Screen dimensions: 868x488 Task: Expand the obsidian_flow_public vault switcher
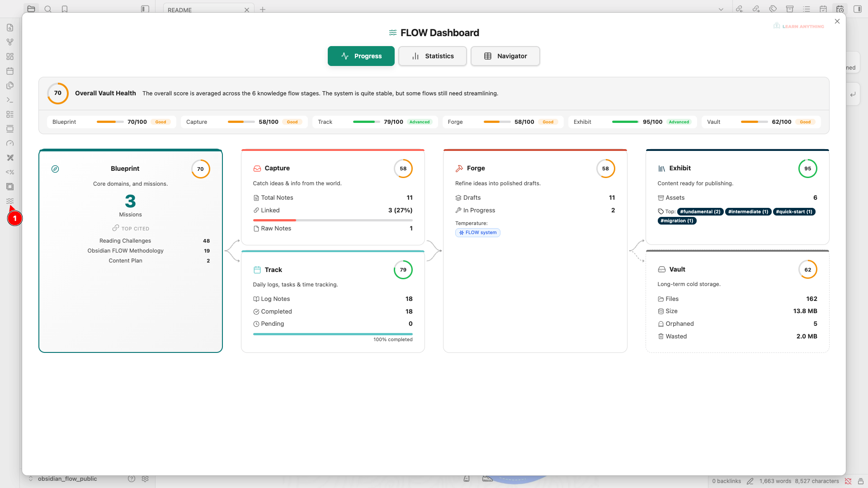[x=30, y=479]
